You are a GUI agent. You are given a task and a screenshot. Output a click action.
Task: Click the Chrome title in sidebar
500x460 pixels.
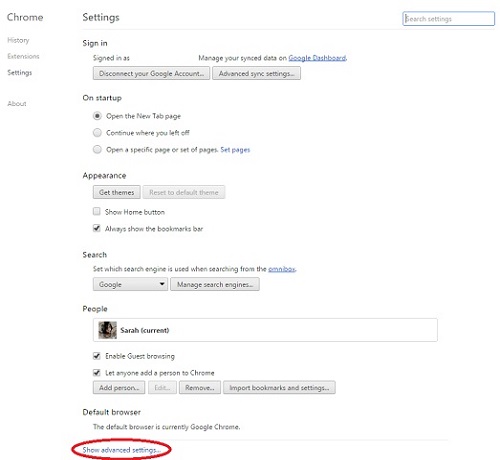(x=25, y=17)
